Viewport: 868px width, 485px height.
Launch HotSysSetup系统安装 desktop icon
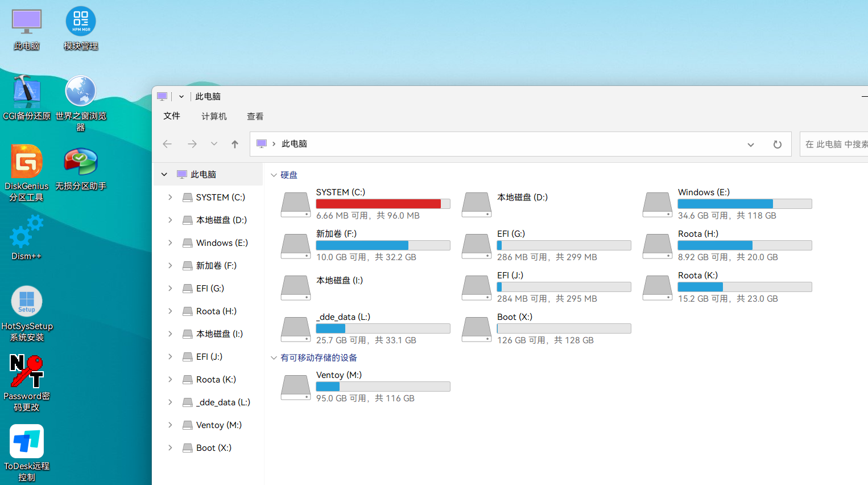pos(27,313)
